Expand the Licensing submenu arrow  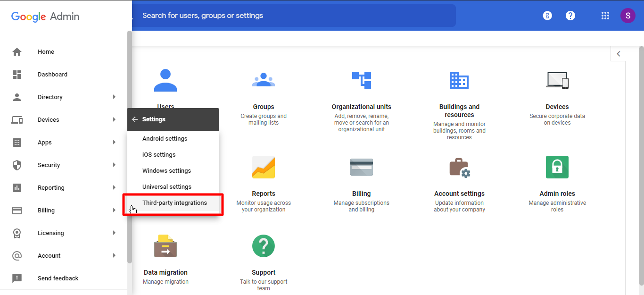pyautogui.click(x=114, y=233)
